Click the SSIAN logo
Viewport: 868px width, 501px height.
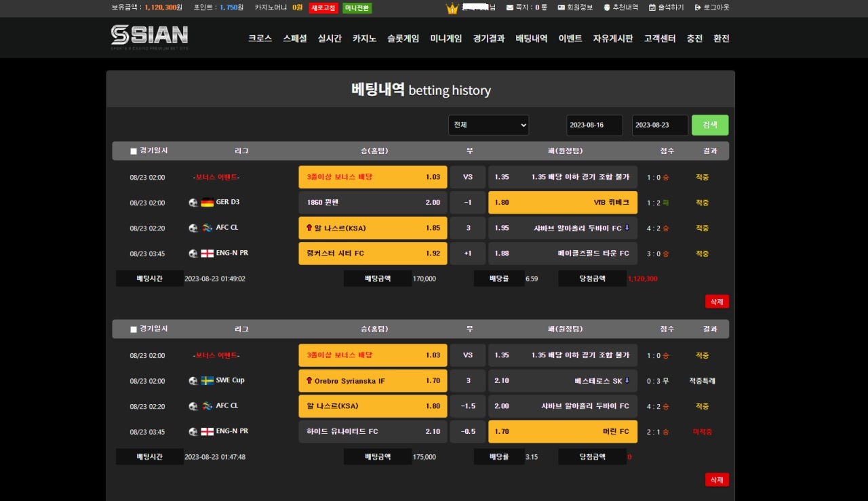pos(149,37)
